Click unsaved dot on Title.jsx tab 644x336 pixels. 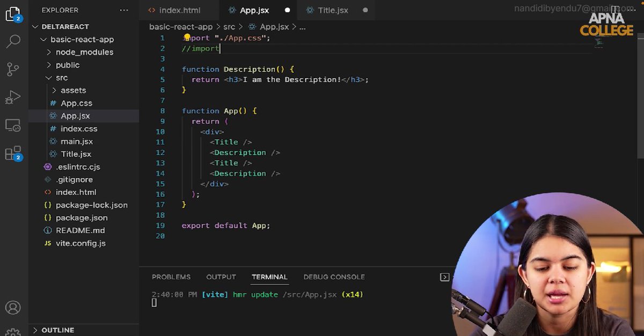coord(365,10)
